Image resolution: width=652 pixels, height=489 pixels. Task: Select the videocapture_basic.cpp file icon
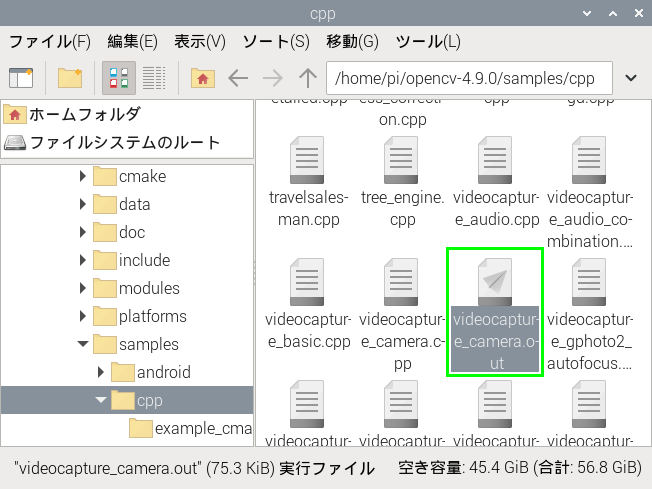tap(307, 282)
